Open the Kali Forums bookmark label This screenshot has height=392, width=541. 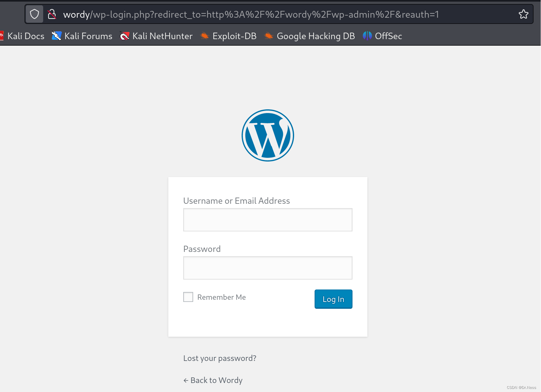89,36
